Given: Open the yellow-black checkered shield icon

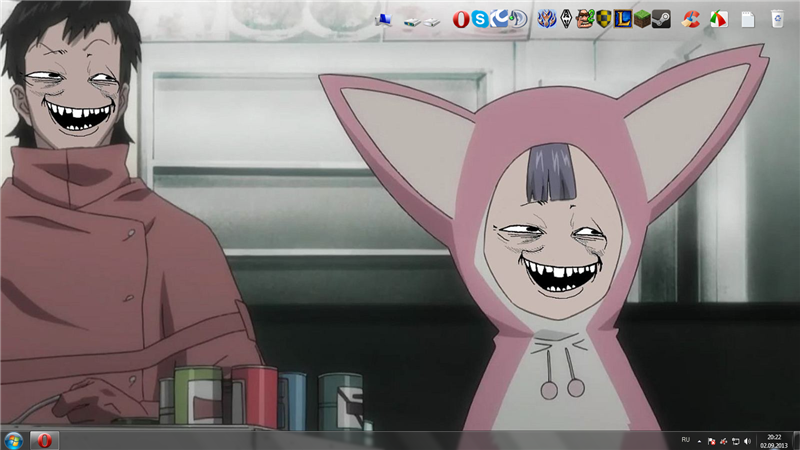Looking at the screenshot, I should point(604,19).
